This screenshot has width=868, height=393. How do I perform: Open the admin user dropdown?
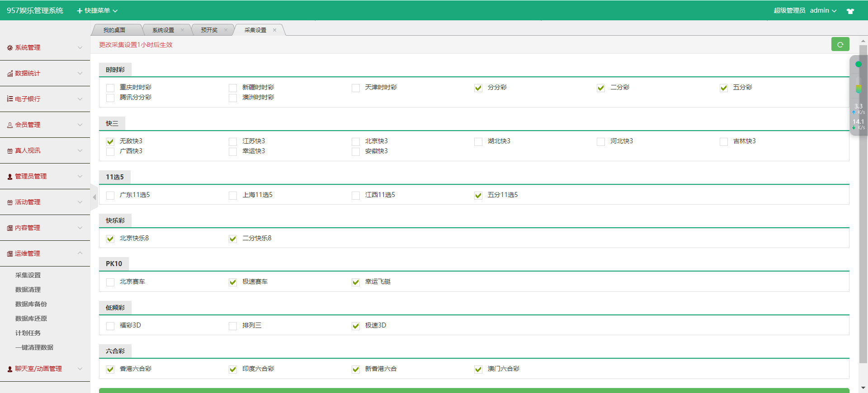click(823, 10)
